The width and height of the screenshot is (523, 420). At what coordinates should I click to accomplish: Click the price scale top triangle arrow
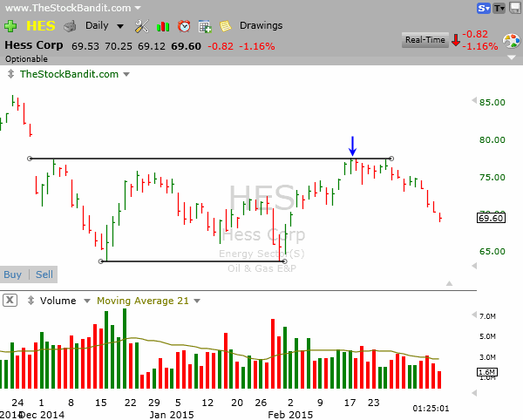pyautogui.click(x=474, y=100)
